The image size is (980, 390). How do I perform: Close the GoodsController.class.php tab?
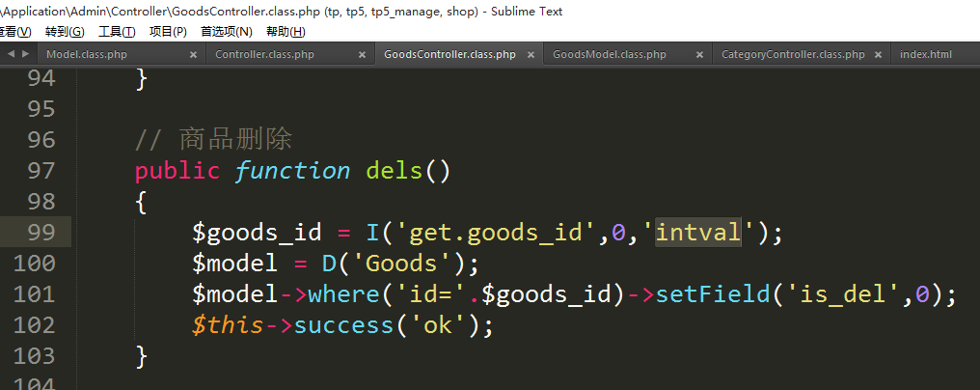coord(531,55)
